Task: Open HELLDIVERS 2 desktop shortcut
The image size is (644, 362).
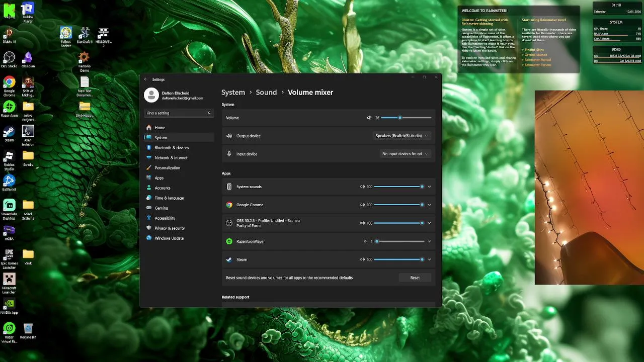Action: click(x=103, y=37)
